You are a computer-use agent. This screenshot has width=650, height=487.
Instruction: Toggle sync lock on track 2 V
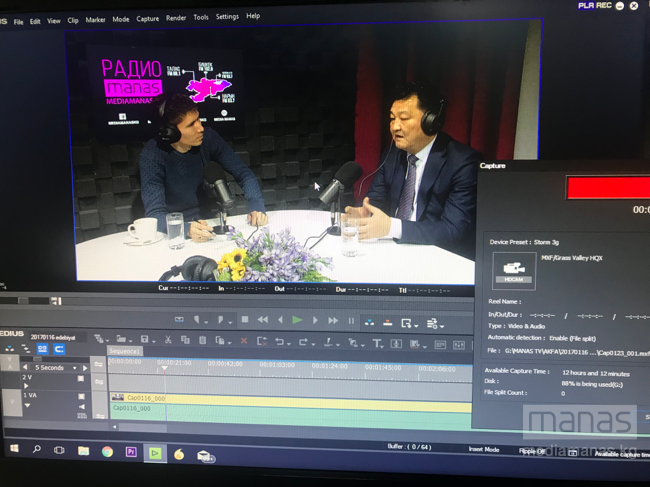pyautogui.click(x=99, y=381)
